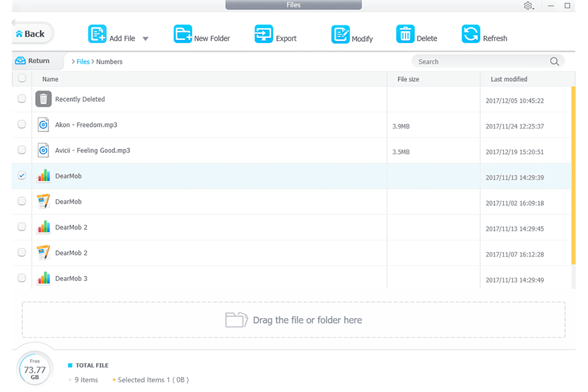The image size is (588, 392).
Task: Click into the Search input field
Action: [x=480, y=61]
